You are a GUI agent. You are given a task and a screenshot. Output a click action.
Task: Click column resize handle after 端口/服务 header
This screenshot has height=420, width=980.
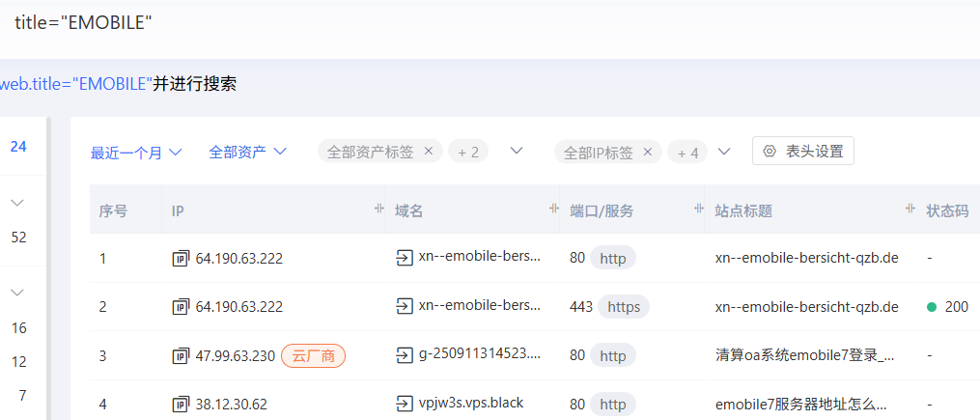699,210
